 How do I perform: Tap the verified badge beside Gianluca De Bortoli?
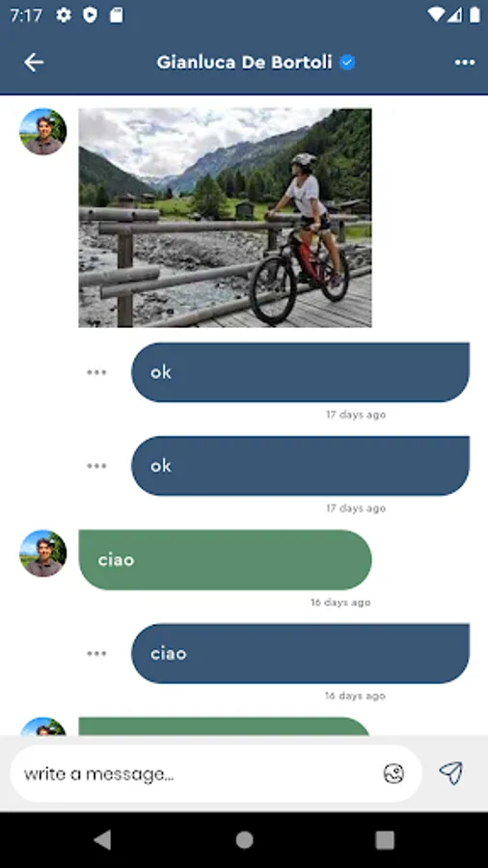pos(347,63)
